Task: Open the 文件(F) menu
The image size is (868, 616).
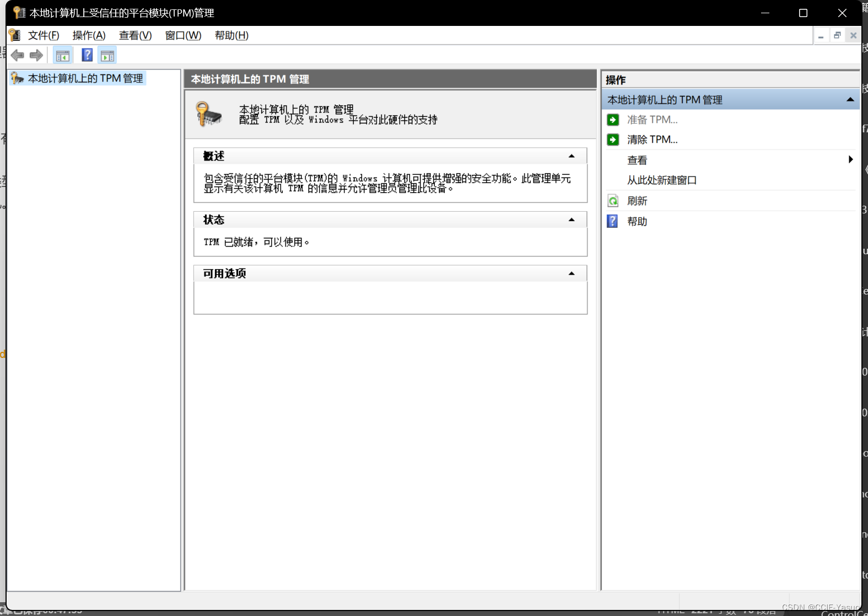Action: point(44,35)
